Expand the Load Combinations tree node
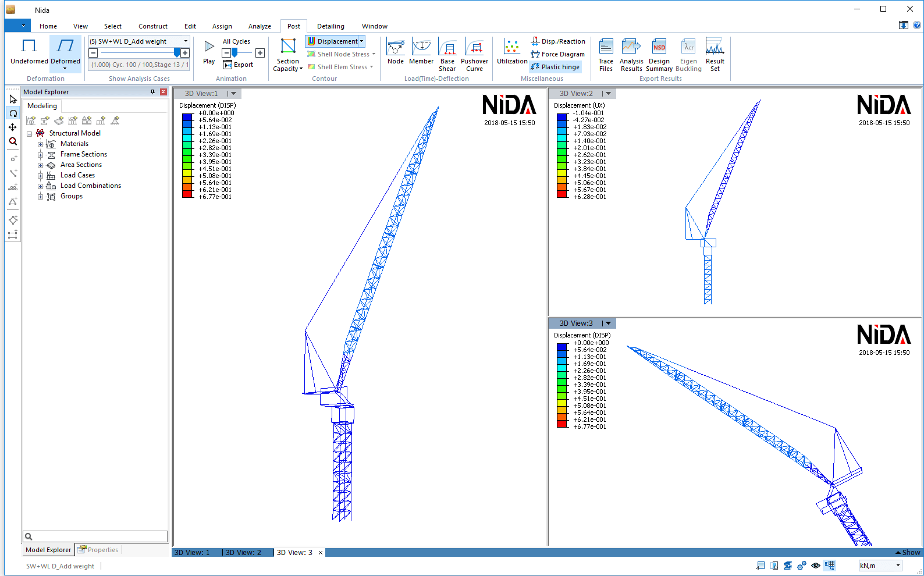The image size is (924, 576). [41, 186]
